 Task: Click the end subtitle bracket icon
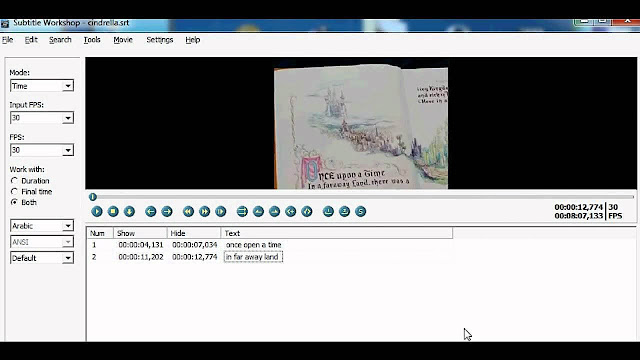pos(307,211)
